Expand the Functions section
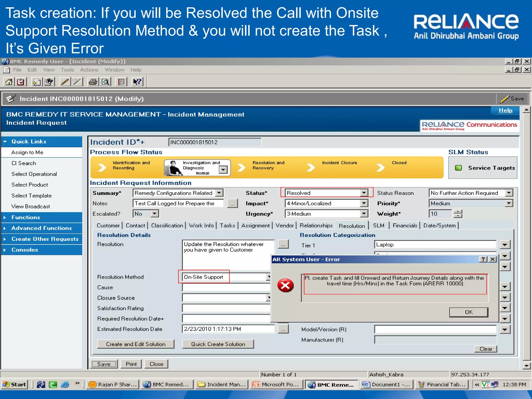The width and height of the screenshot is (532, 399). (x=5, y=217)
